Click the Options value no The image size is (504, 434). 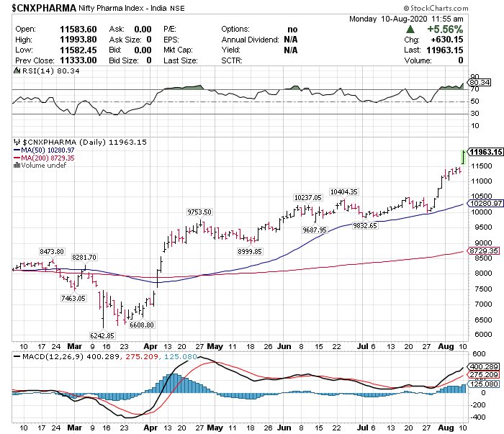pyautogui.click(x=292, y=30)
